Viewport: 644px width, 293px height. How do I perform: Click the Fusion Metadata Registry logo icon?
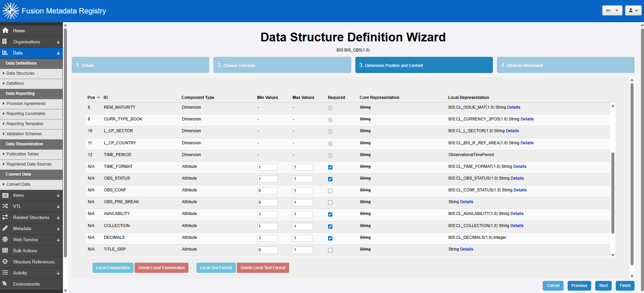point(11,11)
